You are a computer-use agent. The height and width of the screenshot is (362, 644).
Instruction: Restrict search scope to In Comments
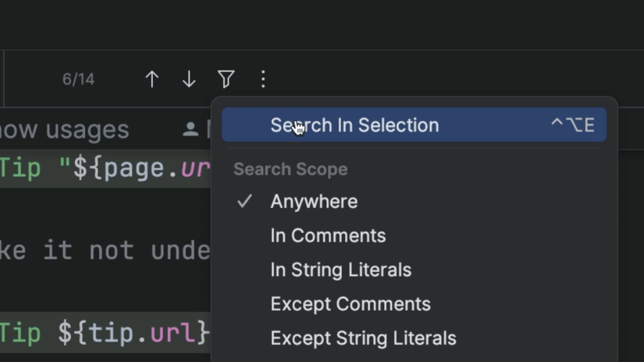point(328,236)
